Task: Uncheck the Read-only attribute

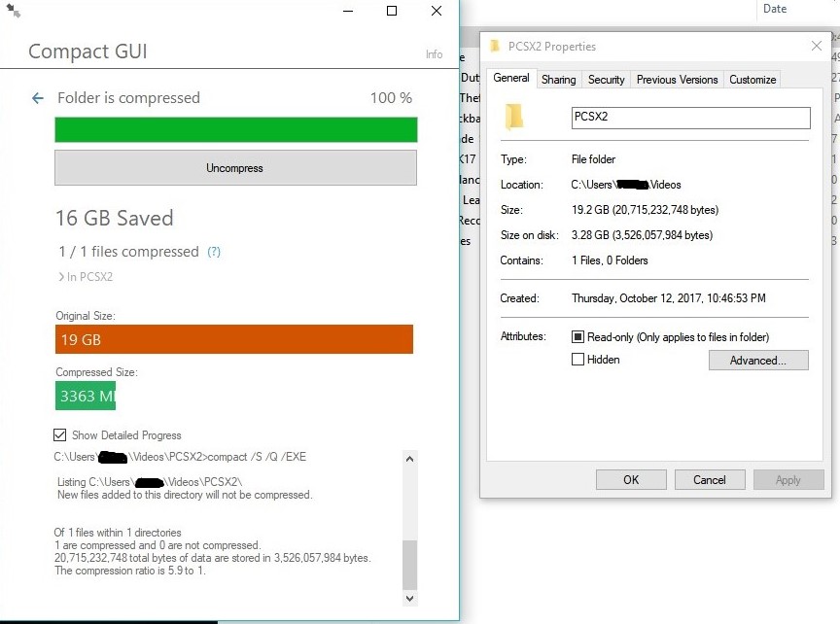Action: click(x=579, y=337)
